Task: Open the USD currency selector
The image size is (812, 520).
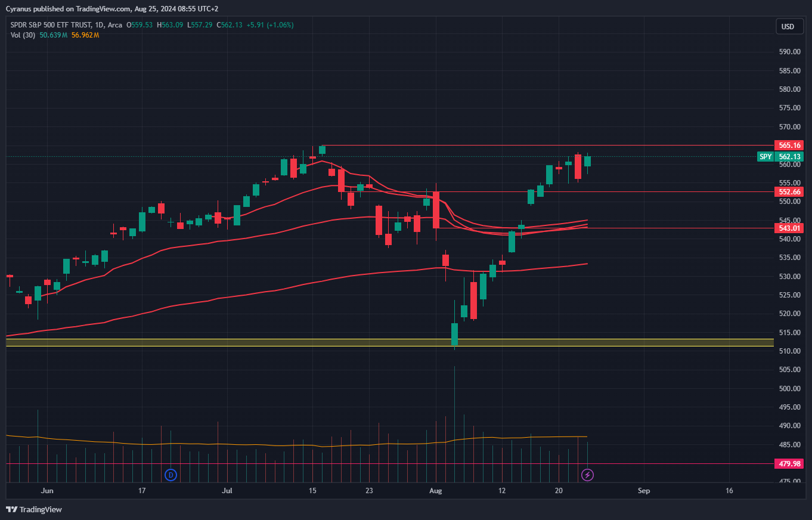Action: (788, 26)
